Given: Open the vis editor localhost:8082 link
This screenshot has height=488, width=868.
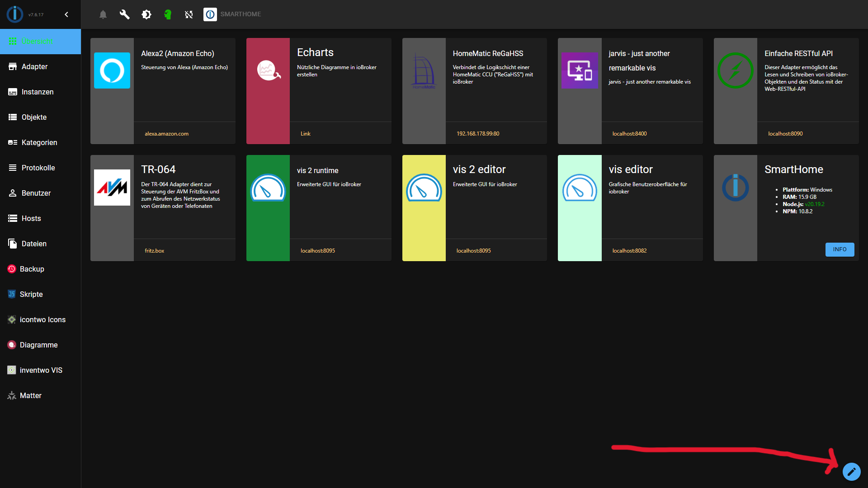Looking at the screenshot, I should 629,251.
